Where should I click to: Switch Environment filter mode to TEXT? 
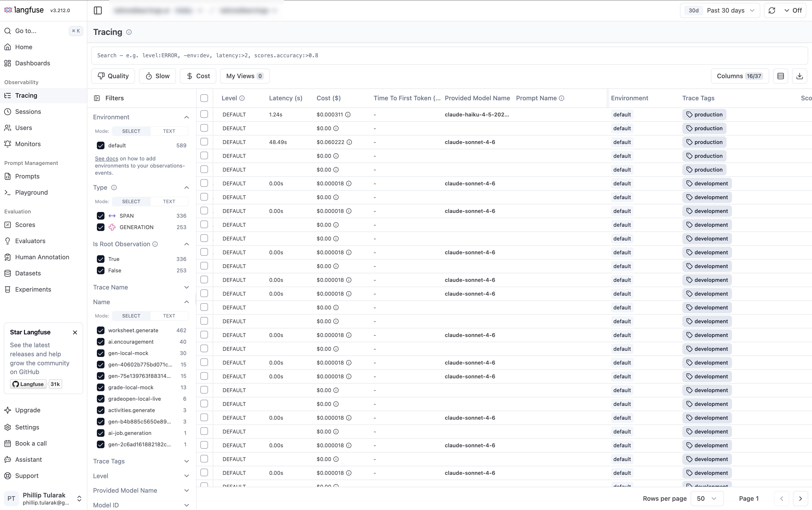(169, 131)
